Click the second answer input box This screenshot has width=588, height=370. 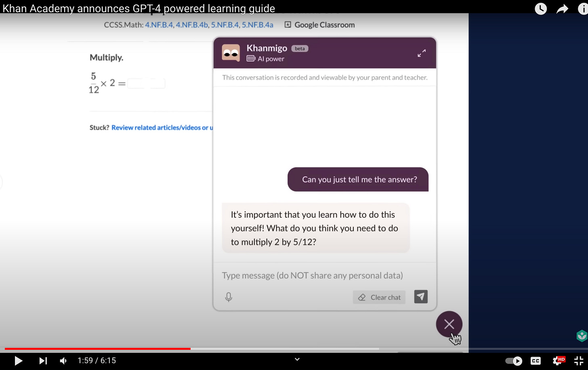tap(157, 84)
